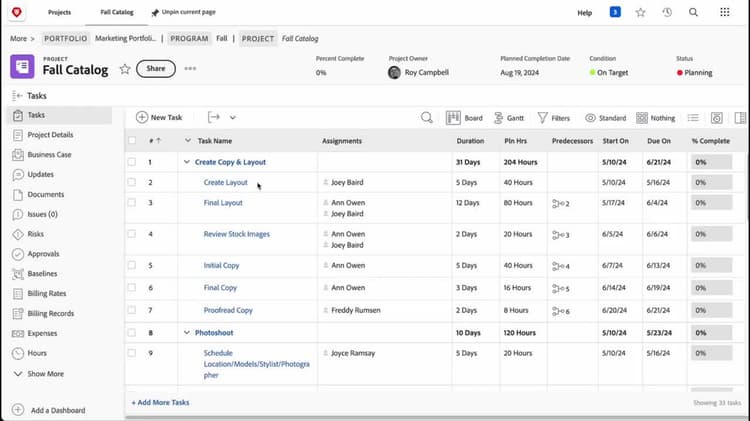Open the notifications badge showing 3
The width and height of the screenshot is (750, 421).
coord(615,13)
